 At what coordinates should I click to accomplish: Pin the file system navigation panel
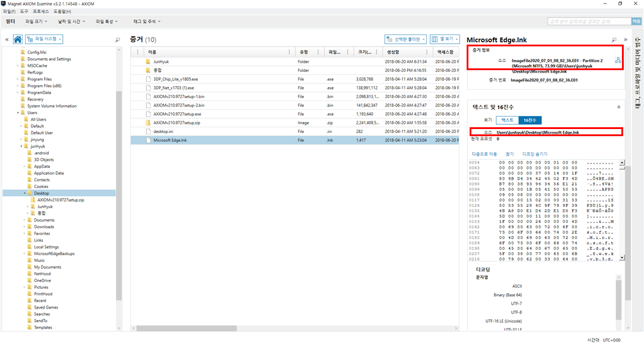pos(117,40)
